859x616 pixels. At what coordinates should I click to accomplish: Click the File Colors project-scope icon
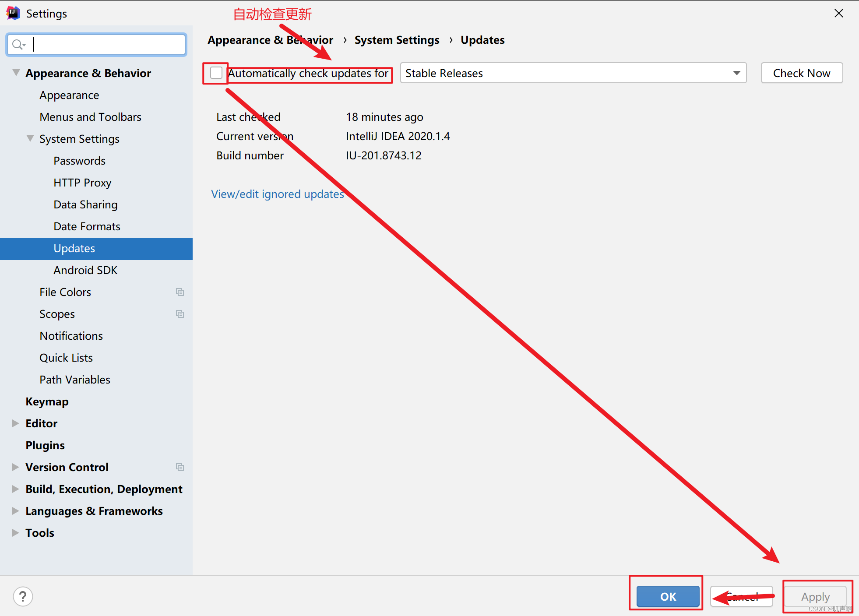coord(180,292)
